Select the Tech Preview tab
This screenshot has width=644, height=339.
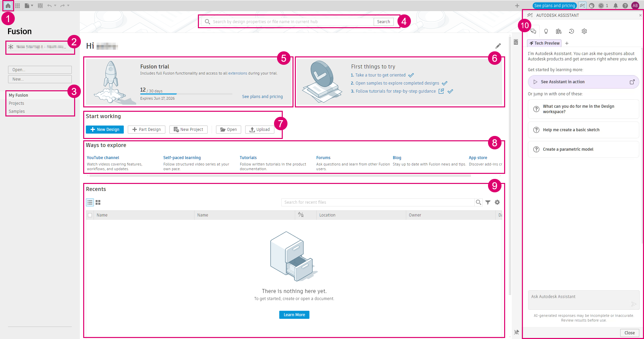[x=544, y=43]
